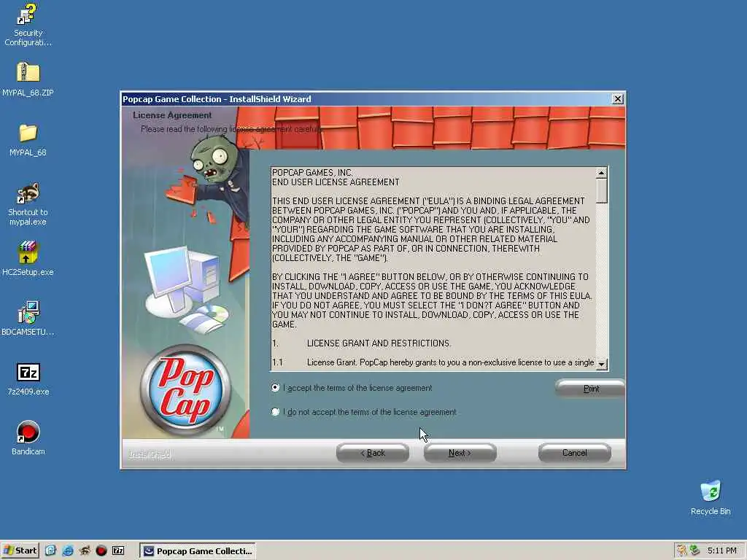Click LICENSE GRANT AND RESTRICTIONS heading
This screenshot has height=560, width=747.
point(379,343)
